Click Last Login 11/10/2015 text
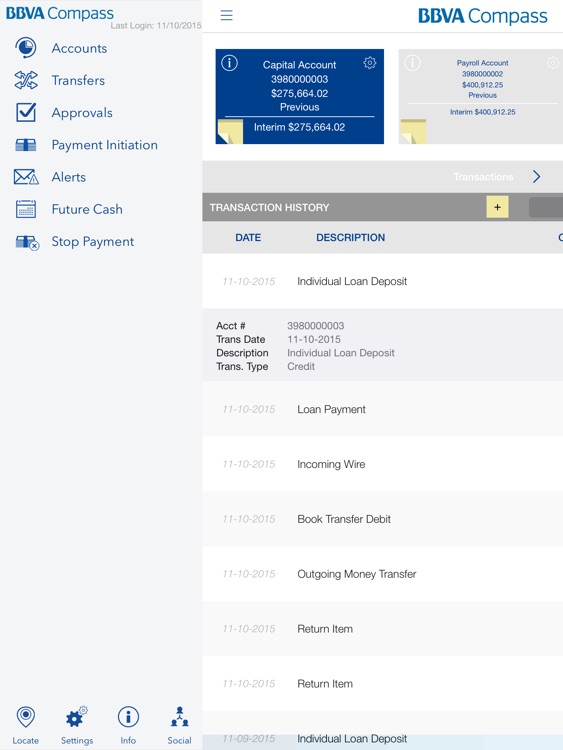563x750 pixels. coord(156,25)
